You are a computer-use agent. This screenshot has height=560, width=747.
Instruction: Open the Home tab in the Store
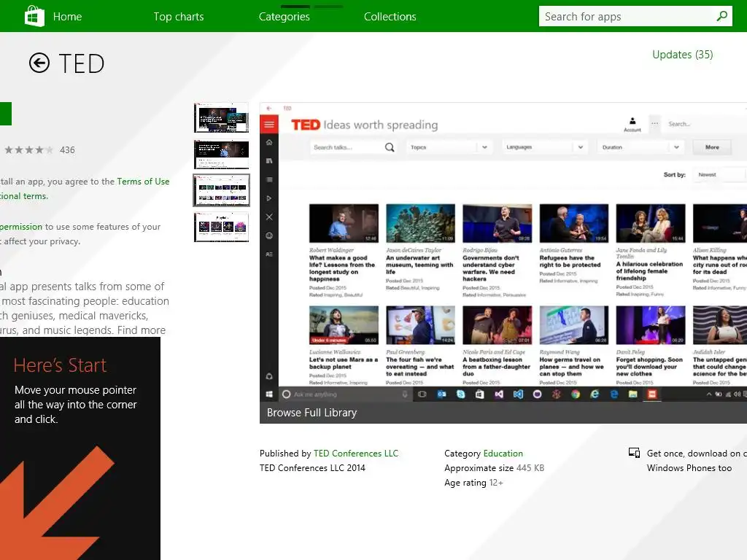coord(67,16)
